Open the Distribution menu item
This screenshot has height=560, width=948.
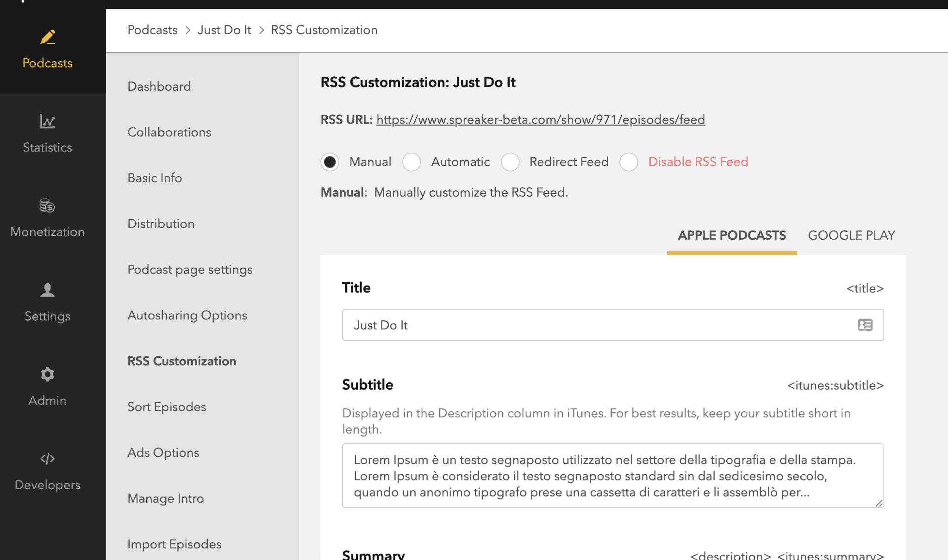pos(161,224)
